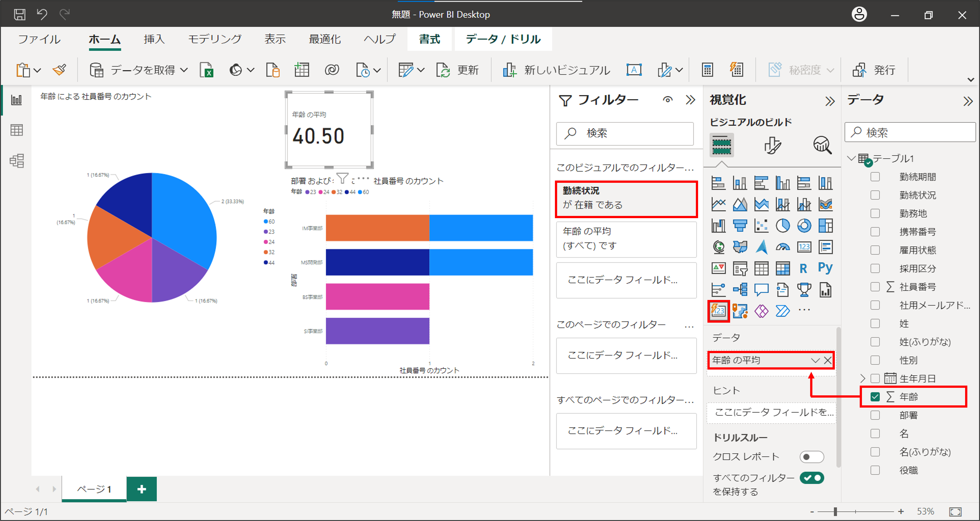
Task: Collapse the フィルター pane
Action: coord(690,100)
